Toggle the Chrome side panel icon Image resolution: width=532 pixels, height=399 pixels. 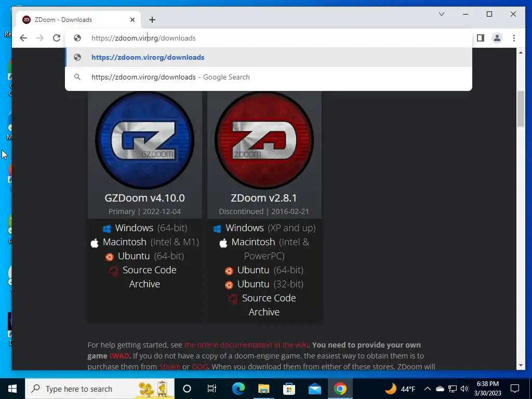[481, 38]
